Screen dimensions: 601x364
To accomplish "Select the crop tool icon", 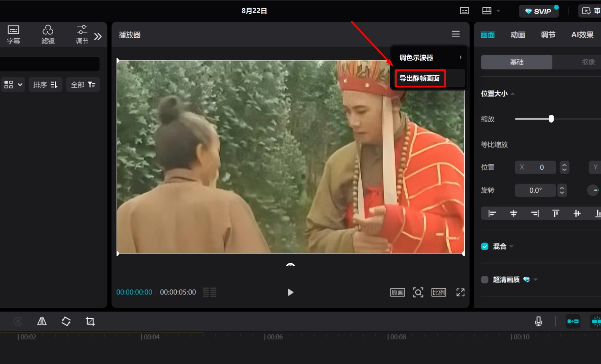I will [90, 322].
